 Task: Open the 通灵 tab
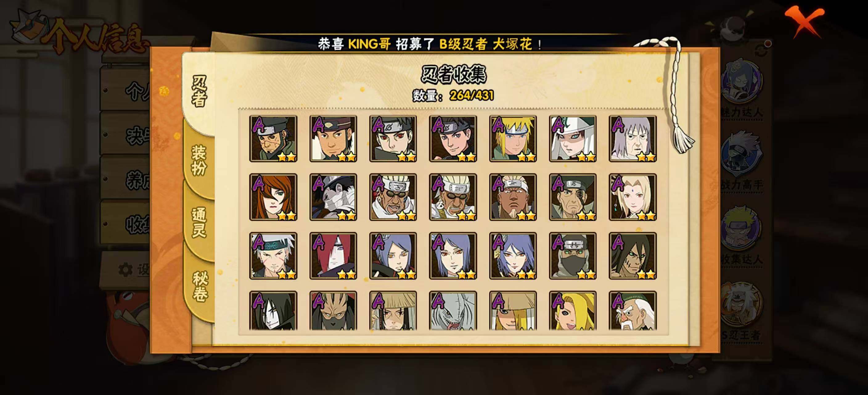[x=199, y=222]
